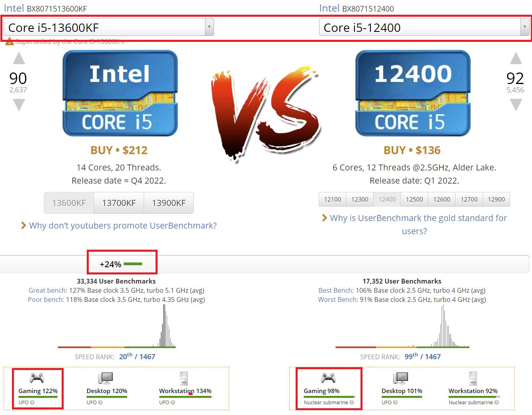Click the orange superseded warning triangle icon
The height and width of the screenshot is (415, 532).
pyautogui.click(x=9, y=41)
